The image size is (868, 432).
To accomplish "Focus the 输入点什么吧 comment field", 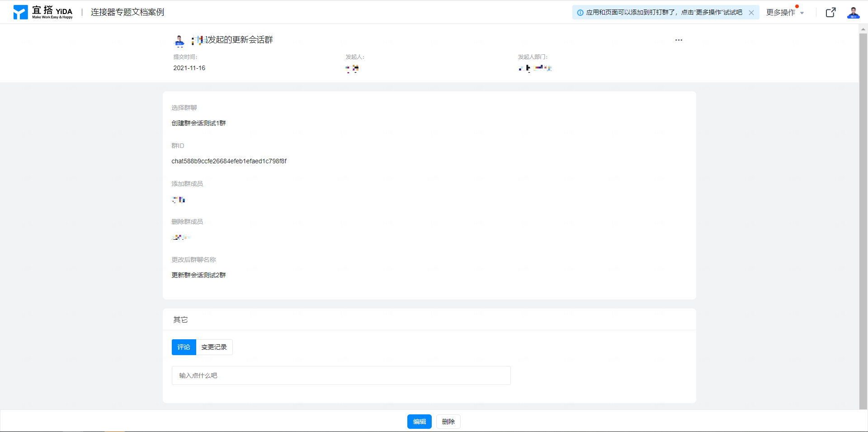I will pos(341,375).
